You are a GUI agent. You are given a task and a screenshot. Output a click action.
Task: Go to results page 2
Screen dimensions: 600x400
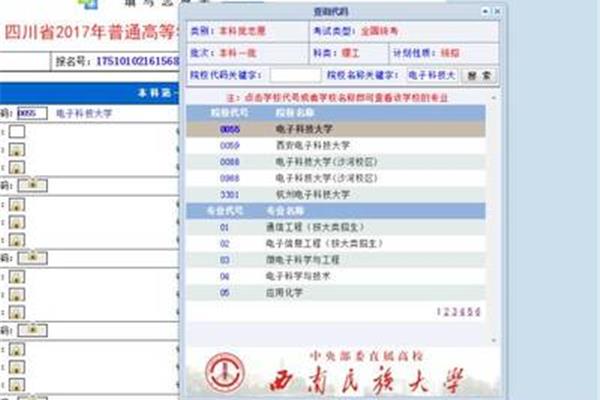point(447,312)
